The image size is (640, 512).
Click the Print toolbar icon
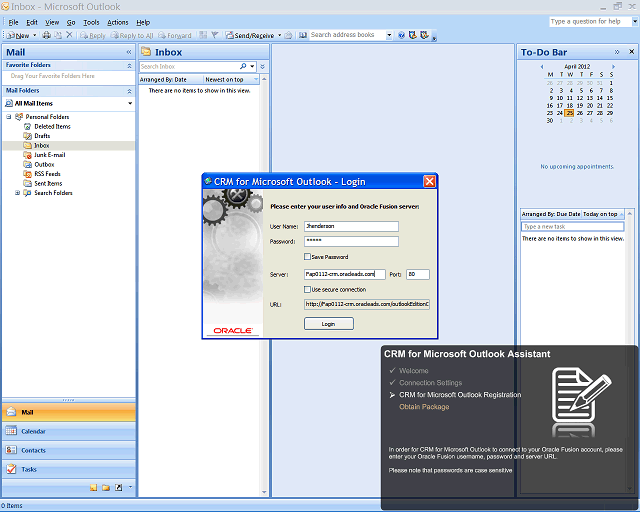(47, 35)
